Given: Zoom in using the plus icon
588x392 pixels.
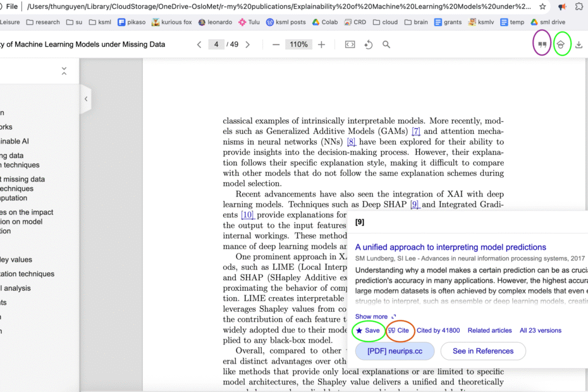Looking at the screenshot, I should pos(321,45).
